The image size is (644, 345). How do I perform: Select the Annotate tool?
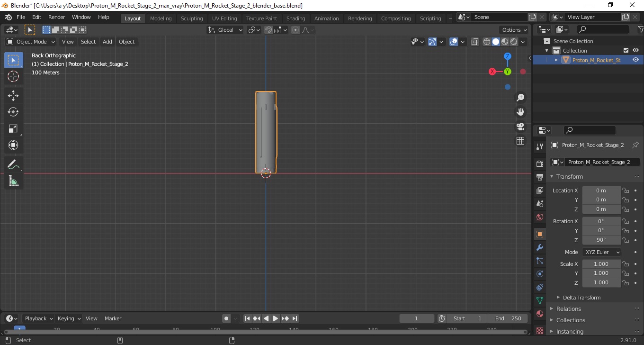[13, 165]
